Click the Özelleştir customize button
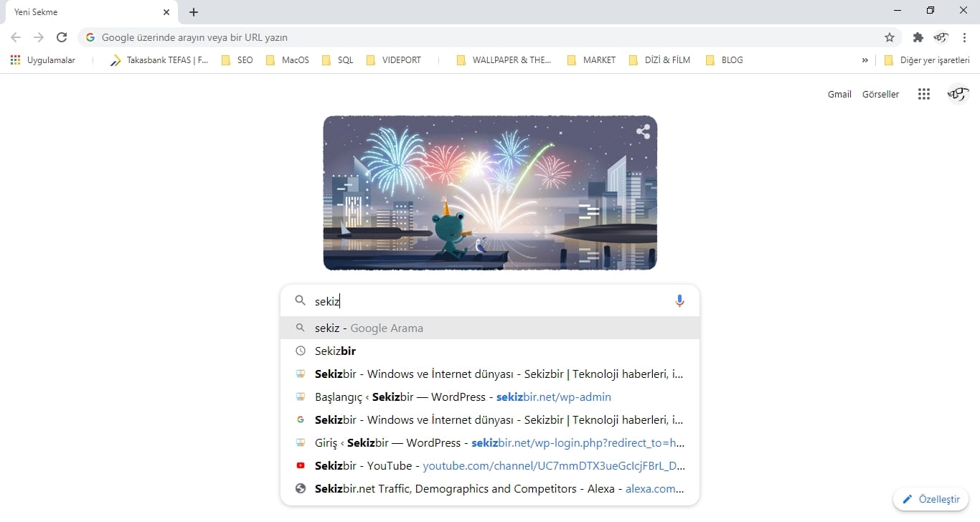Screen dimensions: 980x522 pos(930,499)
